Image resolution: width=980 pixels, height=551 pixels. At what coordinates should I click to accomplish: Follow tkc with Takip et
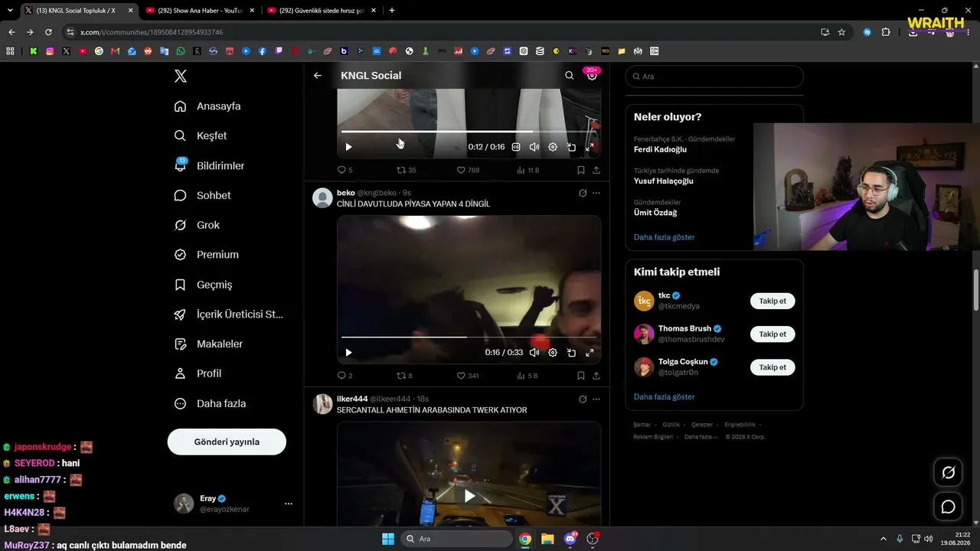click(x=773, y=301)
